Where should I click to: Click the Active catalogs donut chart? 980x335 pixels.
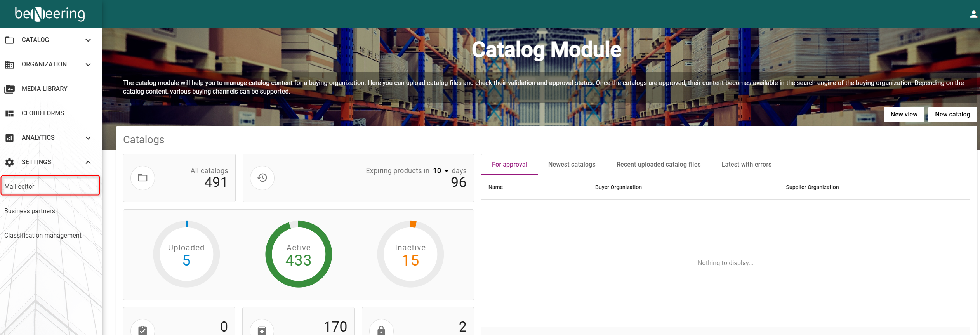298,254
